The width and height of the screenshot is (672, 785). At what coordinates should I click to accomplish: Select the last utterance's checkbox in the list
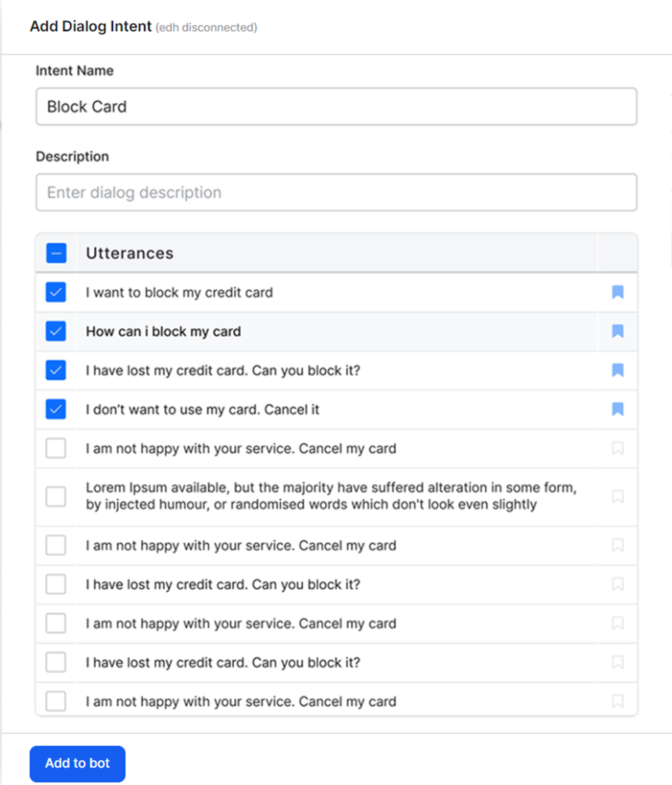(x=56, y=701)
